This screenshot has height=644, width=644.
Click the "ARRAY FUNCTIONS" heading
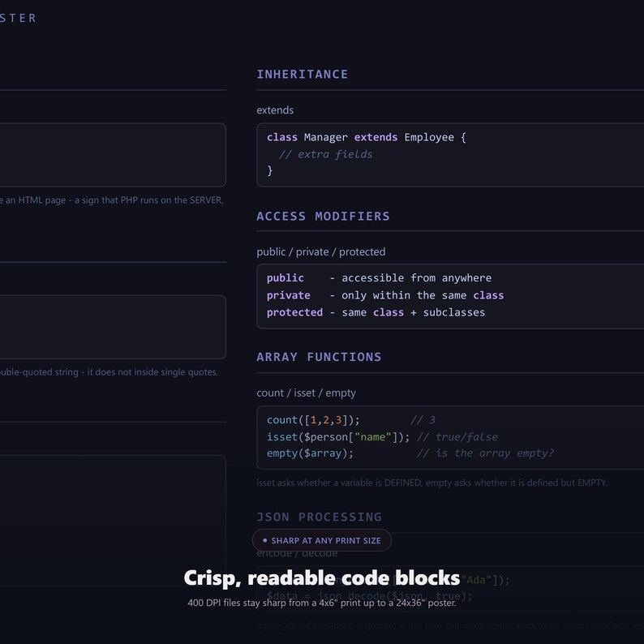319,357
